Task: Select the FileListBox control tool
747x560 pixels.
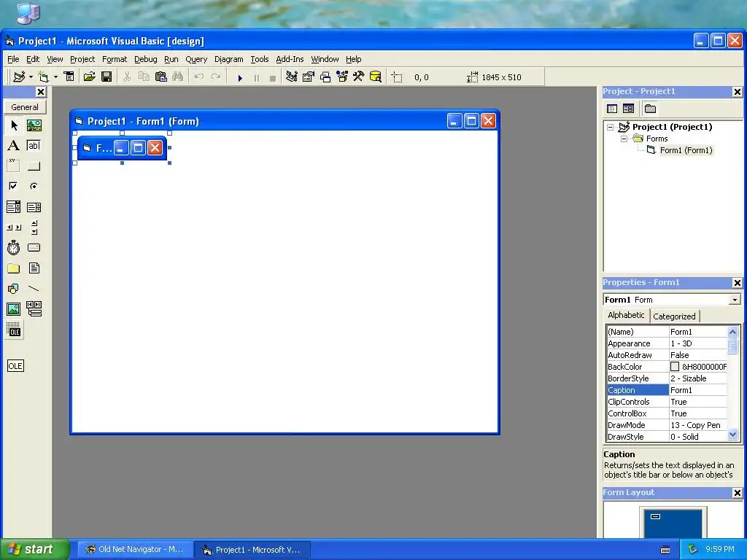Action: pos(34,268)
